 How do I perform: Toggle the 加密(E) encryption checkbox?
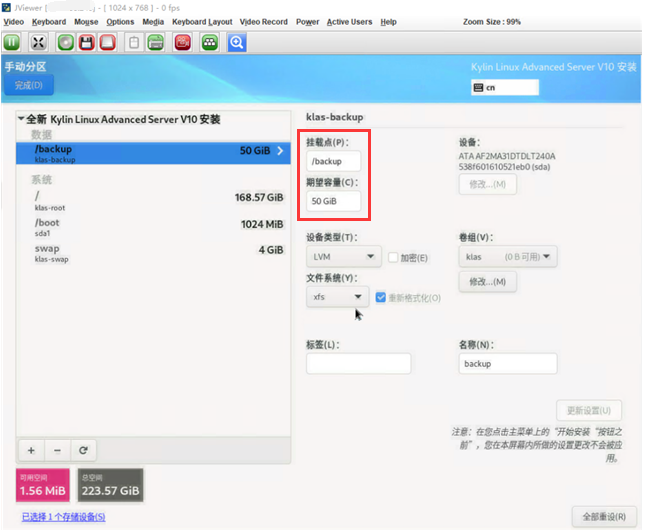[393, 258]
